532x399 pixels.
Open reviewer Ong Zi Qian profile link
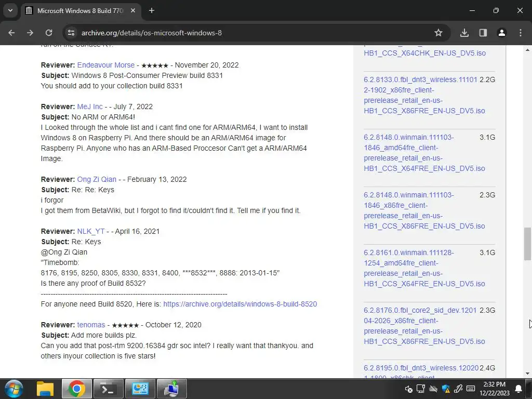pyautogui.click(x=97, y=179)
